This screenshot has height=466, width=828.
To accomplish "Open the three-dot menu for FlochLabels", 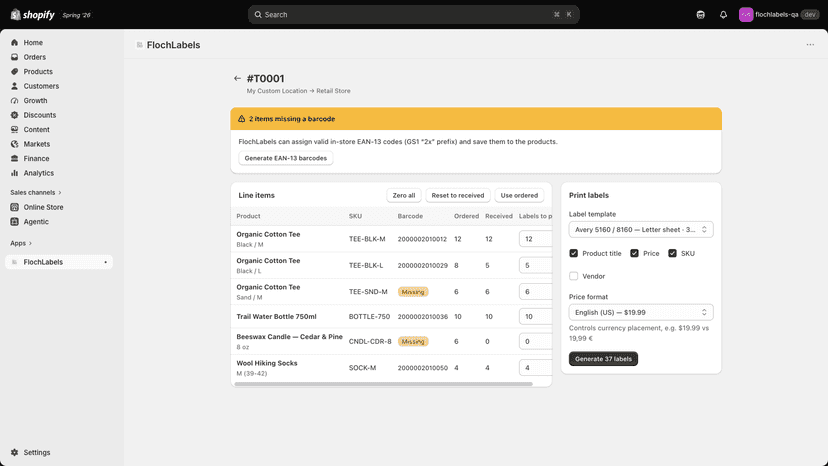I will pyautogui.click(x=810, y=45).
